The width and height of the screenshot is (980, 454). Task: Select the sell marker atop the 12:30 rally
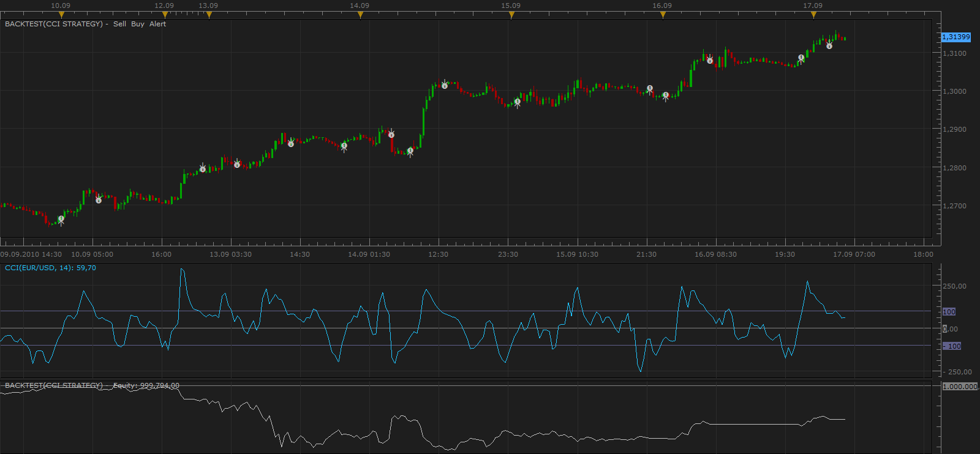[445, 85]
